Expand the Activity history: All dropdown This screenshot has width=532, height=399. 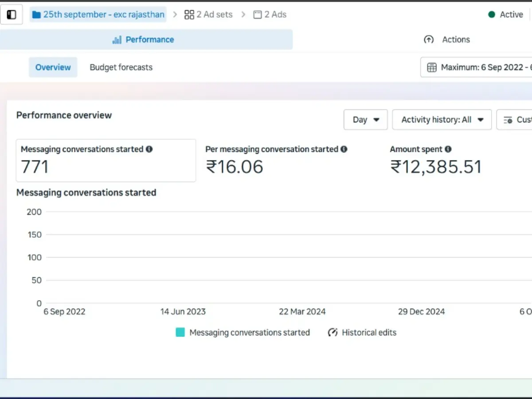[x=442, y=120]
